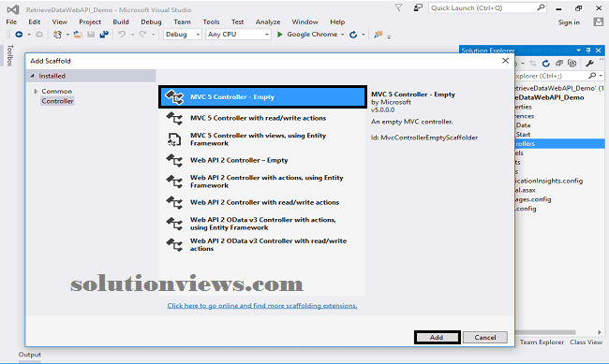Switch to the Class View tab
This screenshot has width=609, height=364.
click(x=587, y=342)
